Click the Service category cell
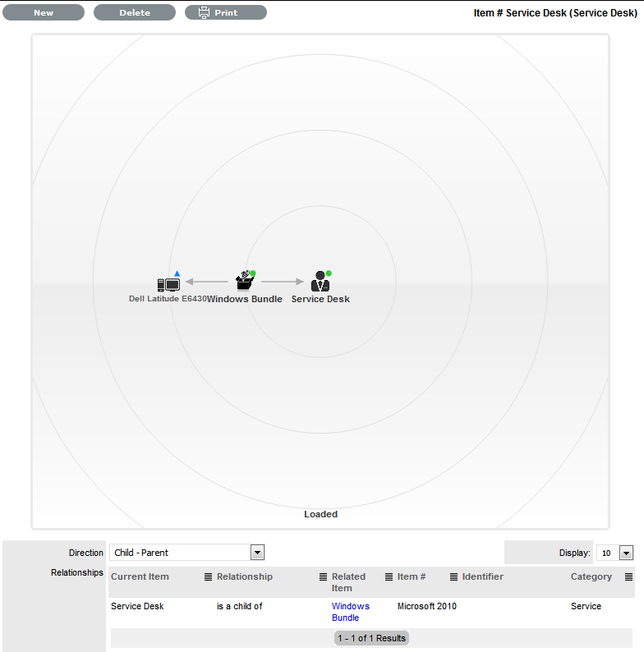The width and height of the screenshot is (644, 652). (x=586, y=606)
